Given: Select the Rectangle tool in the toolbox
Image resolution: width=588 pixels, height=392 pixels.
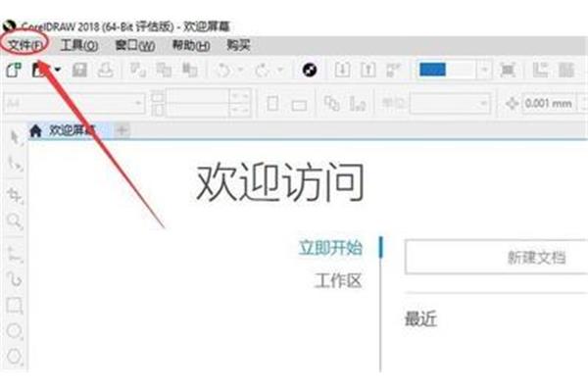Looking at the screenshot, I should (15, 306).
